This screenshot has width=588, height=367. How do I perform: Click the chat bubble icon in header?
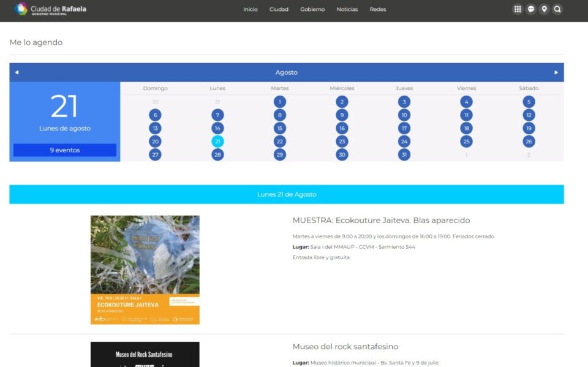531,9
